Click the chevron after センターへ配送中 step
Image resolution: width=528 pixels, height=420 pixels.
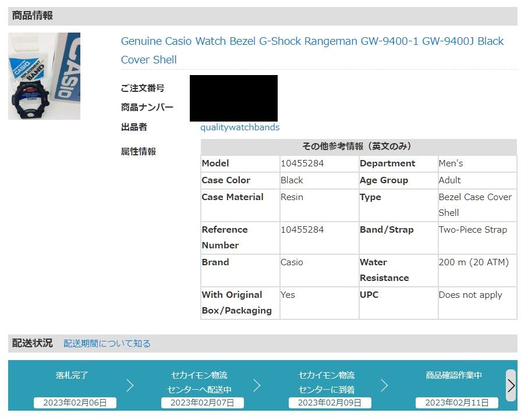(257, 385)
